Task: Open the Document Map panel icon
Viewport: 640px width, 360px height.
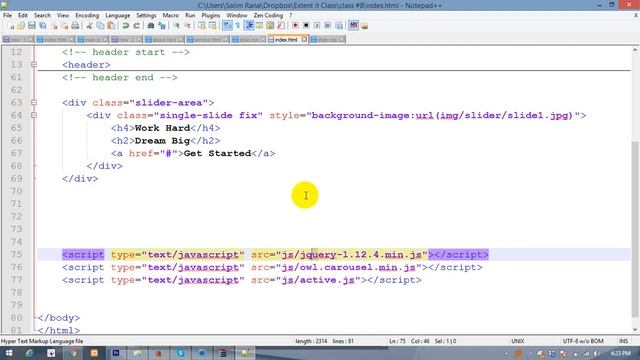Action: (270, 26)
